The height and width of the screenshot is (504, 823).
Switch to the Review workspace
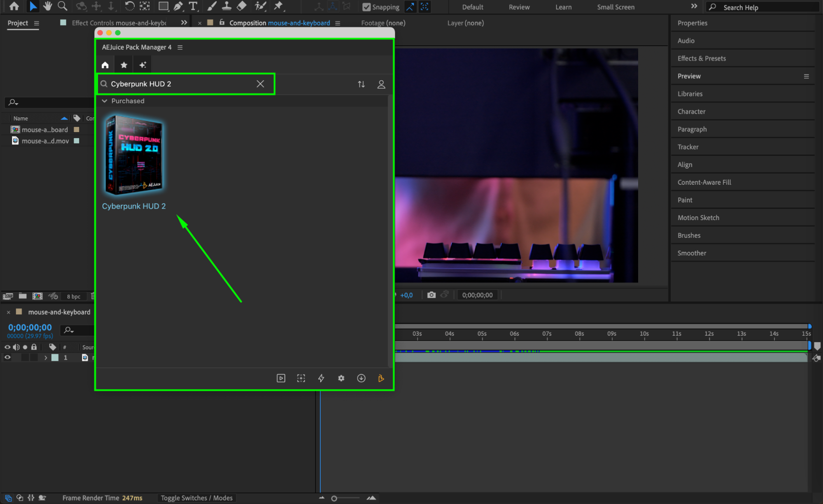(519, 7)
